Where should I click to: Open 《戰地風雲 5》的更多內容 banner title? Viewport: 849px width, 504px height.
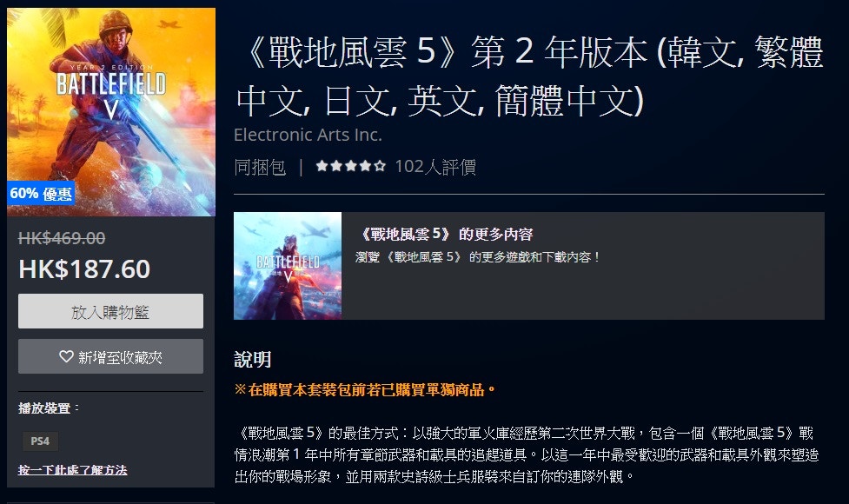coord(445,235)
